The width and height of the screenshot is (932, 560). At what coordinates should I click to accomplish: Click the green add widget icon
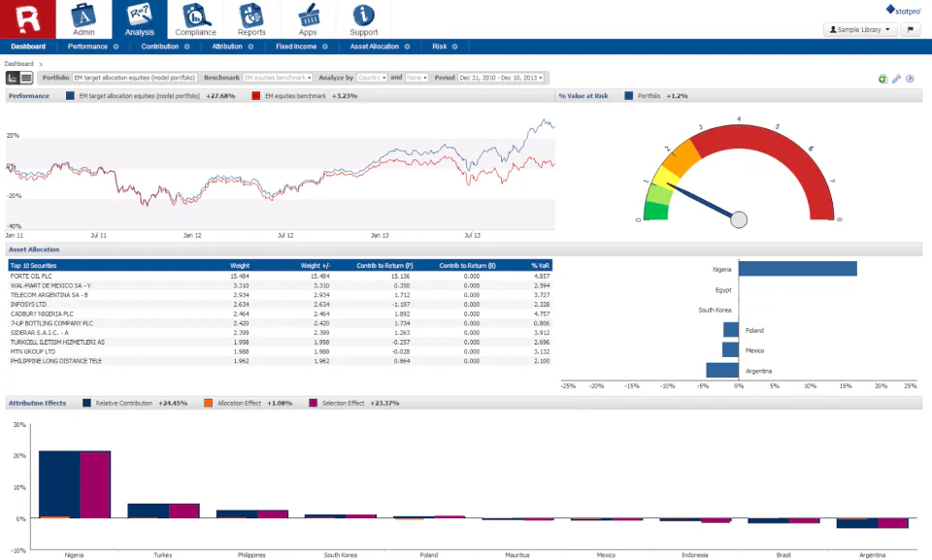(x=882, y=79)
